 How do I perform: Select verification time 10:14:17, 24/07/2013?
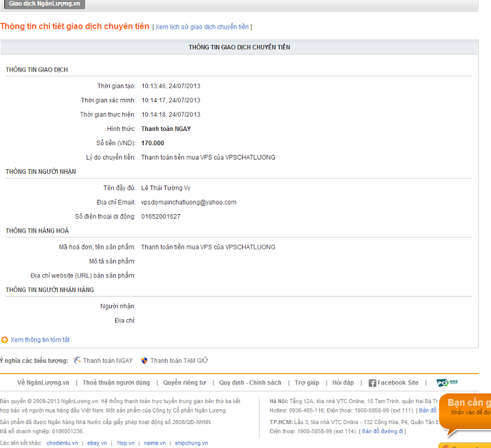[170, 100]
